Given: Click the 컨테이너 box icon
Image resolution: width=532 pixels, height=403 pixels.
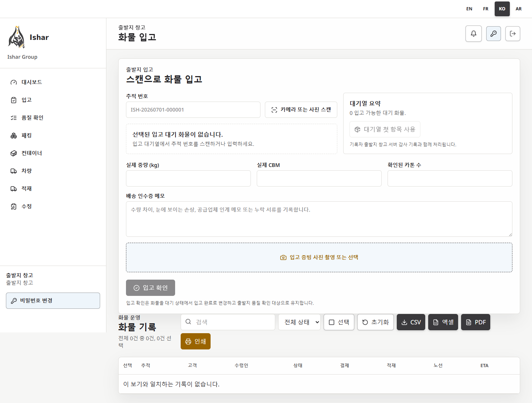Looking at the screenshot, I should pos(14,153).
